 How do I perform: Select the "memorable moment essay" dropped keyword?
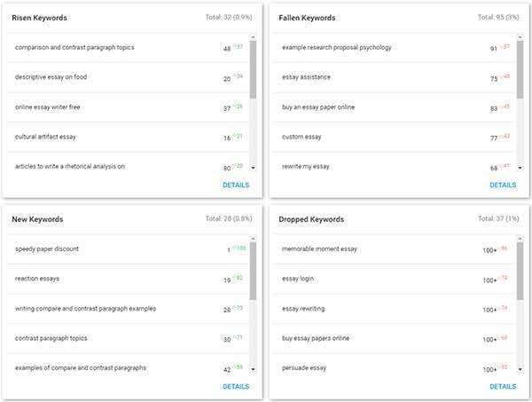(319, 249)
